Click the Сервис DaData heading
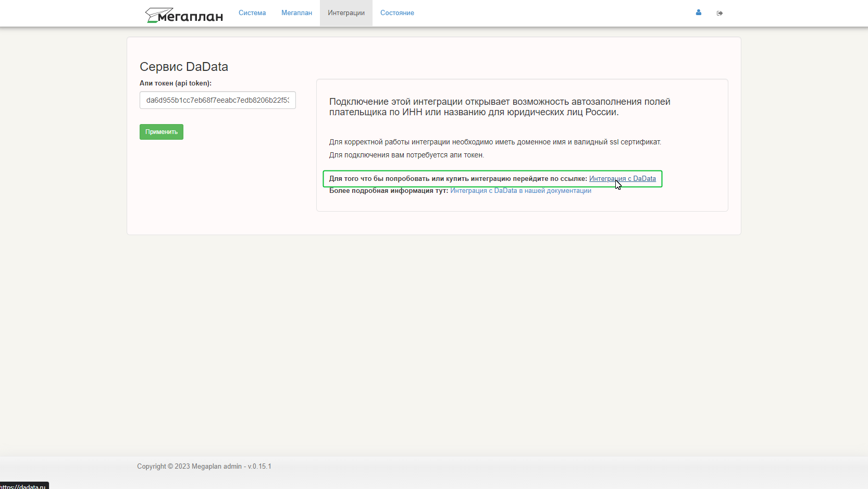 (184, 67)
